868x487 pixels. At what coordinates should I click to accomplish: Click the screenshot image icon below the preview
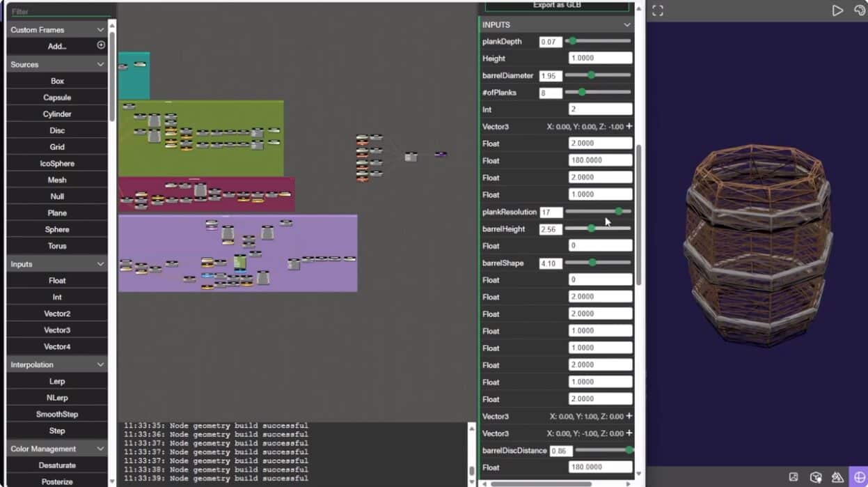[794, 477]
